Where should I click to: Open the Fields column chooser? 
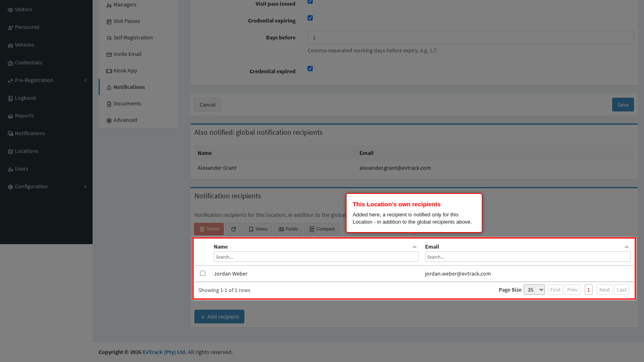point(288,229)
